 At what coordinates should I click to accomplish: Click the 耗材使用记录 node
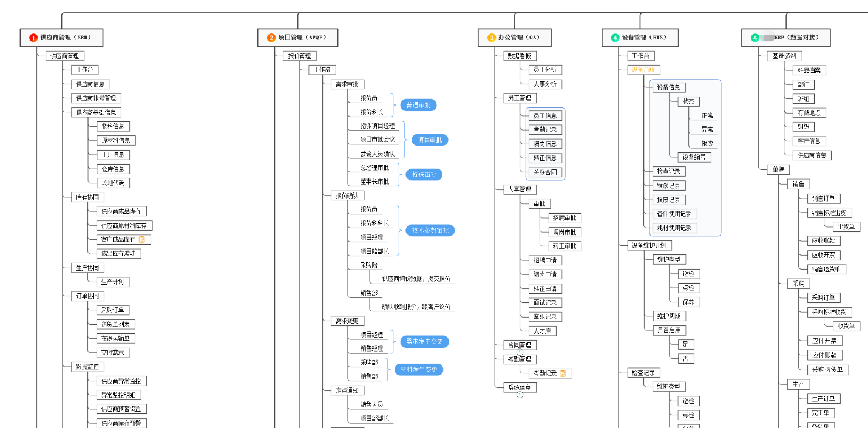(674, 228)
